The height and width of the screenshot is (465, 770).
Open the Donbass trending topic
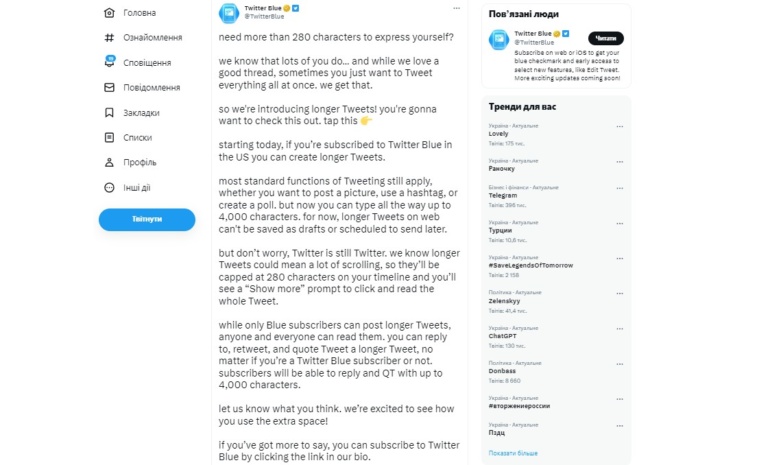(505, 370)
